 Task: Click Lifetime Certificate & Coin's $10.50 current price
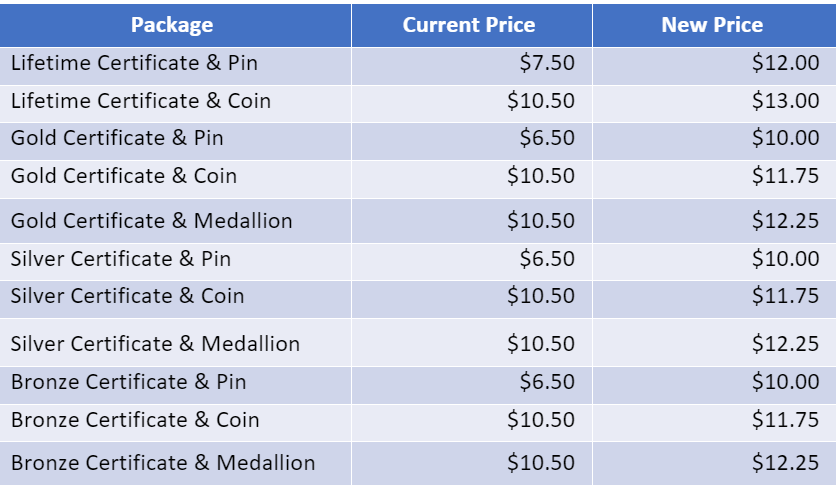tap(541, 101)
